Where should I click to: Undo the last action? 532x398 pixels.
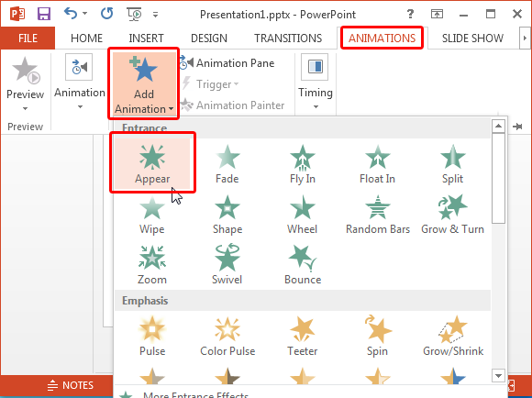pos(71,14)
